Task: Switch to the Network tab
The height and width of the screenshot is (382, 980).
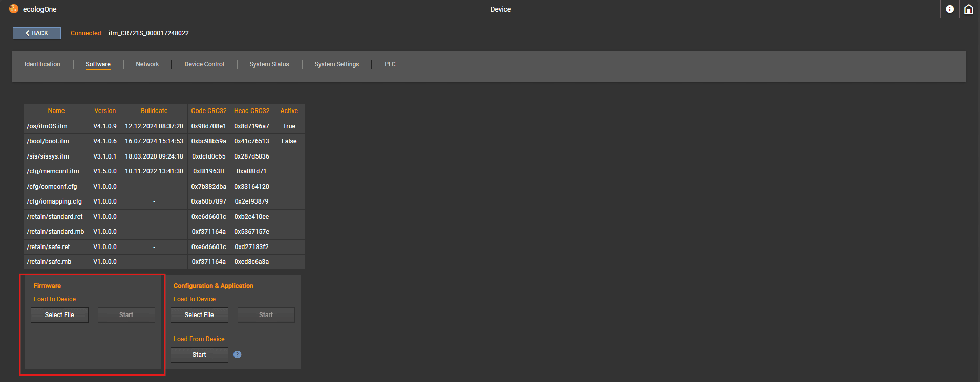Action: click(x=147, y=64)
